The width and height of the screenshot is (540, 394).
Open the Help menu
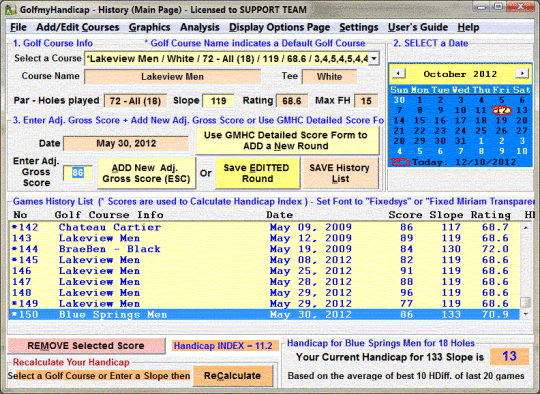click(468, 27)
